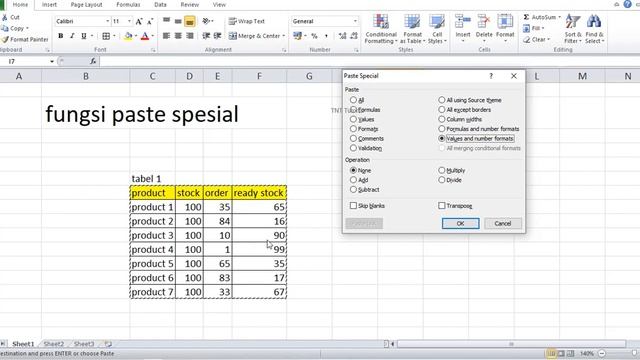640x360 pixels.
Task: Open the Formulas ribbon tab
Action: click(x=128, y=5)
